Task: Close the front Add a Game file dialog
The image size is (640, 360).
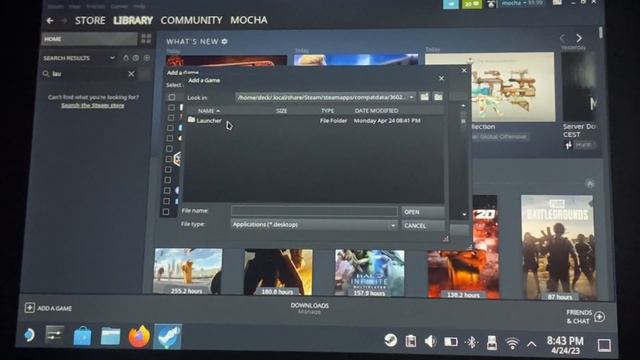Action: tap(441, 78)
